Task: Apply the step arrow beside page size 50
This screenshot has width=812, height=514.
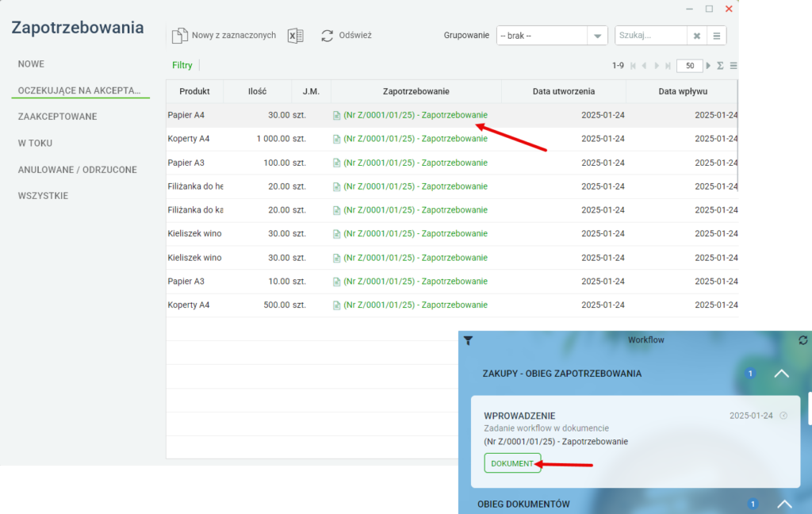Action: point(708,66)
